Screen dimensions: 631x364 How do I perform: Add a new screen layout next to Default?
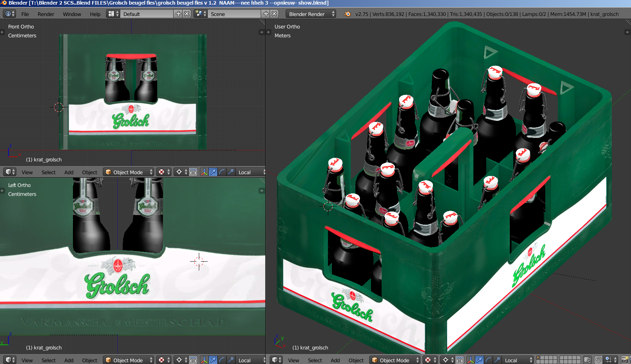[179, 14]
